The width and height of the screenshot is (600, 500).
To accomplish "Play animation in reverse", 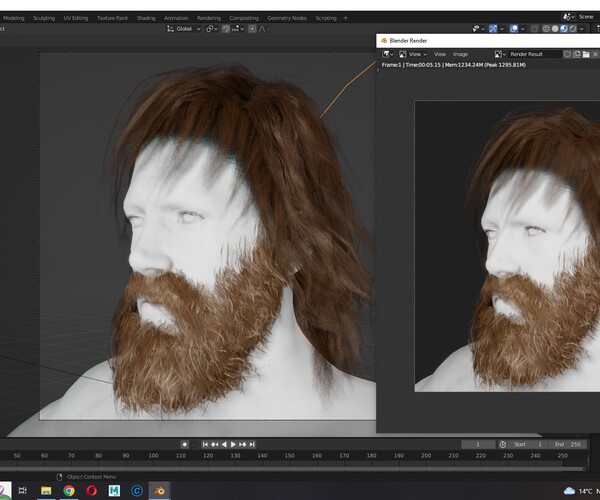I will (224, 445).
